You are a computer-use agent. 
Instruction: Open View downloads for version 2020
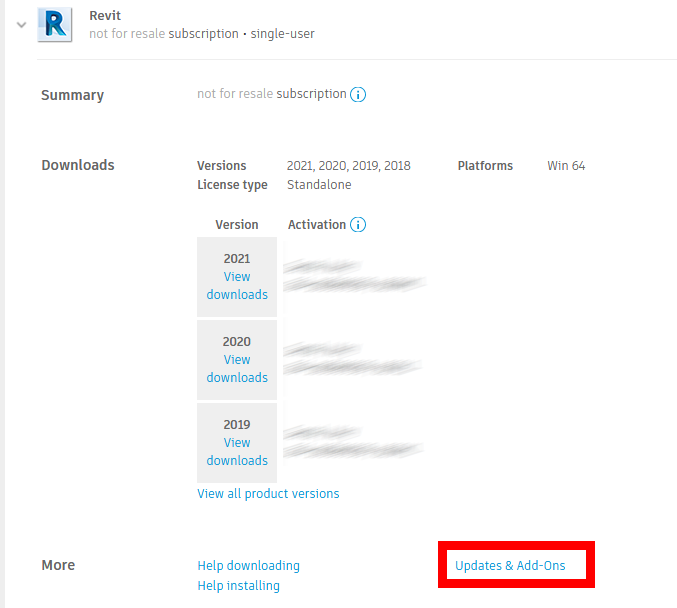237,368
